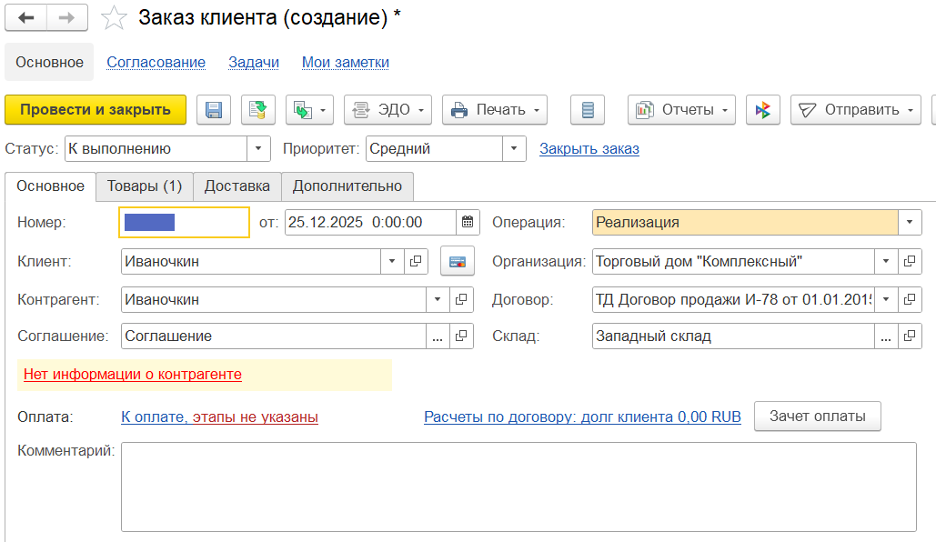Viewport: 936px width, 542px height.
Task: Click the Зачет оплаты button
Action: click(x=817, y=416)
